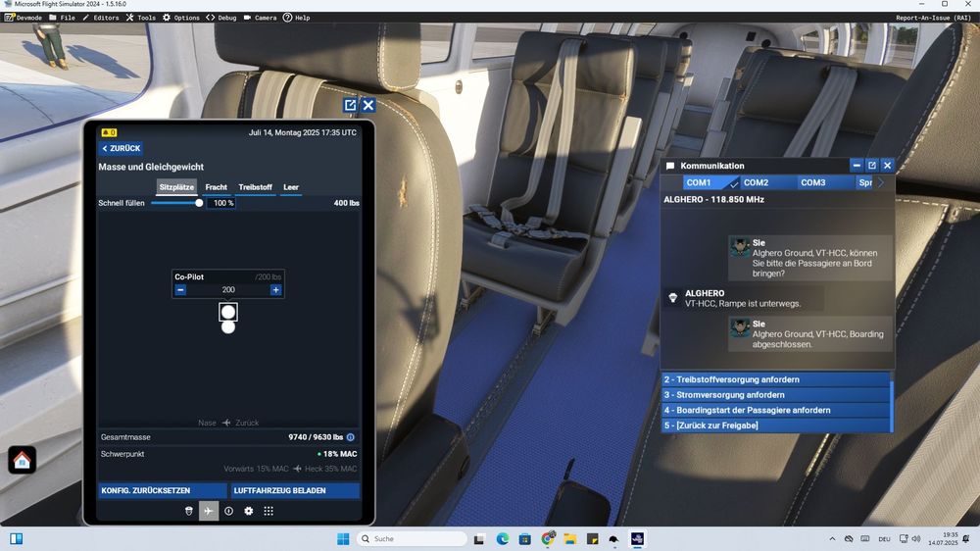Click the info icon next to Gesamtmasse
The height and width of the screenshot is (551, 980).
(351, 437)
